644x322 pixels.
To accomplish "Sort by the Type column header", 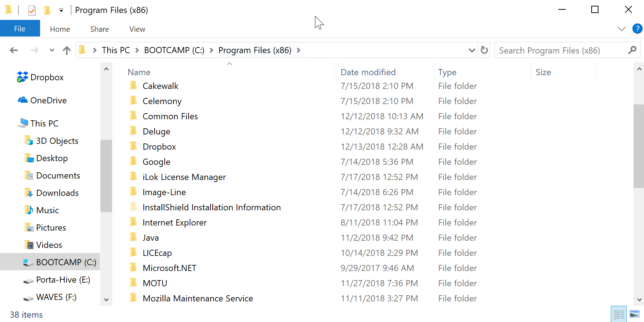I will pyautogui.click(x=447, y=72).
